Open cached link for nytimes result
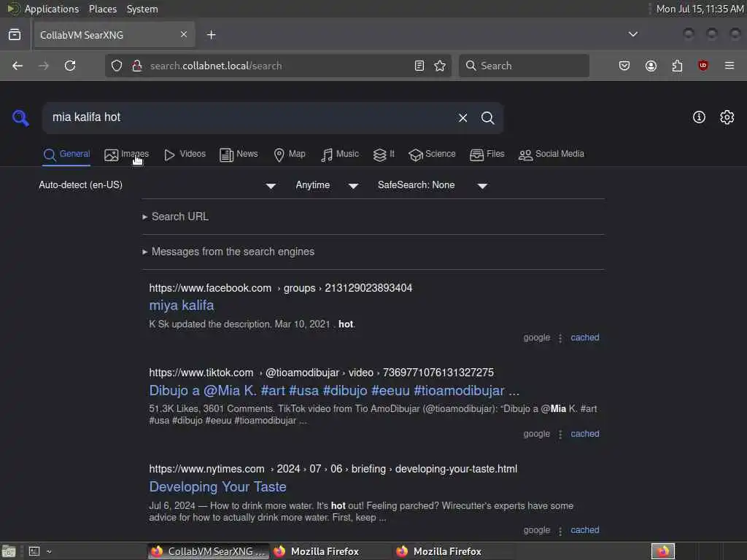This screenshot has height=560, width=747. [x=584, y=530]
